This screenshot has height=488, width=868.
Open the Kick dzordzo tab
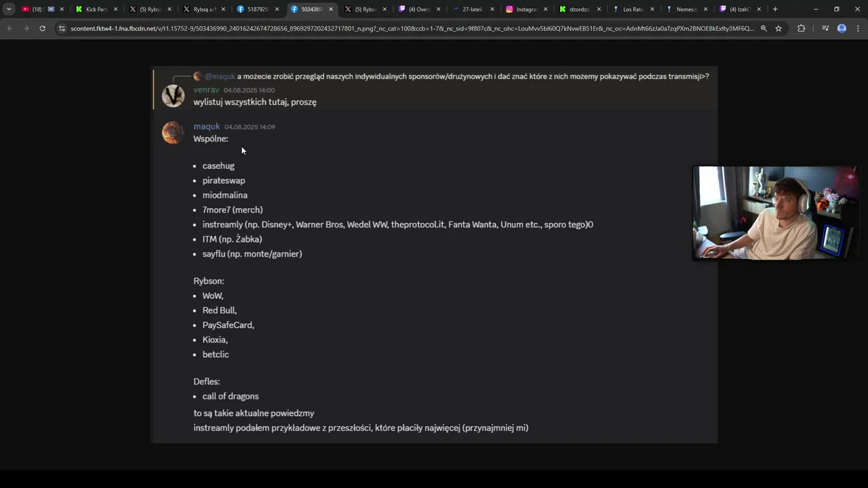(x=580, y=9)
